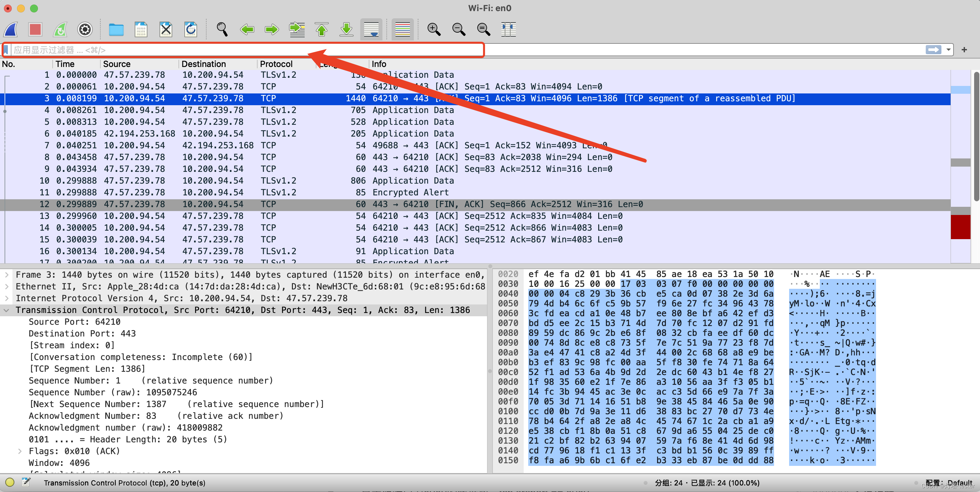Screen dimensions: 980x492
Task: Toggle packet colorization rules
Action: coord(402,29)
